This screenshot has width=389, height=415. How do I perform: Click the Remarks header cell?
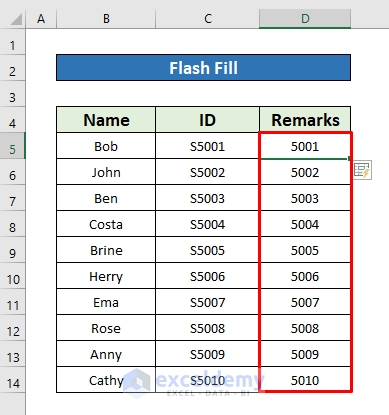click(x=305, y=120)
